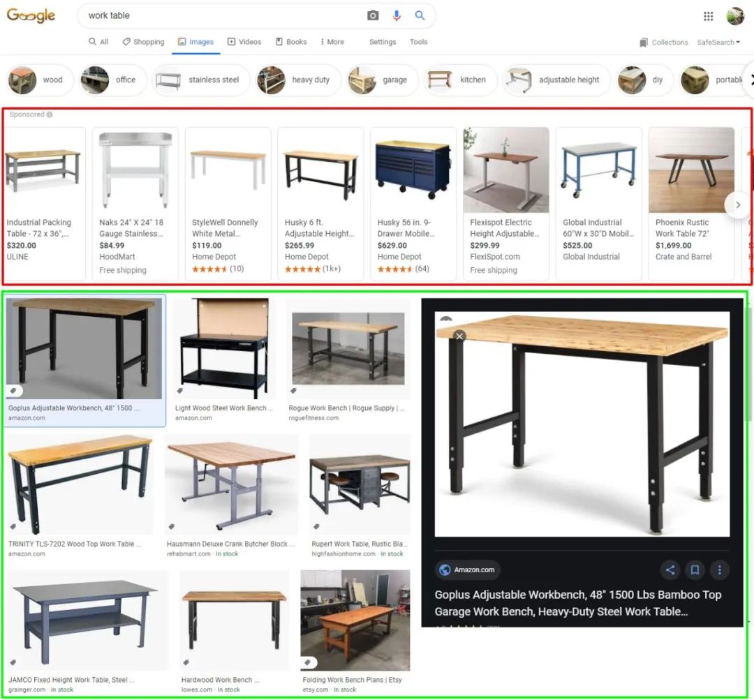Click Sponsored info icon
The width and height of the screenshot is (754, 700).
point(50,114)
